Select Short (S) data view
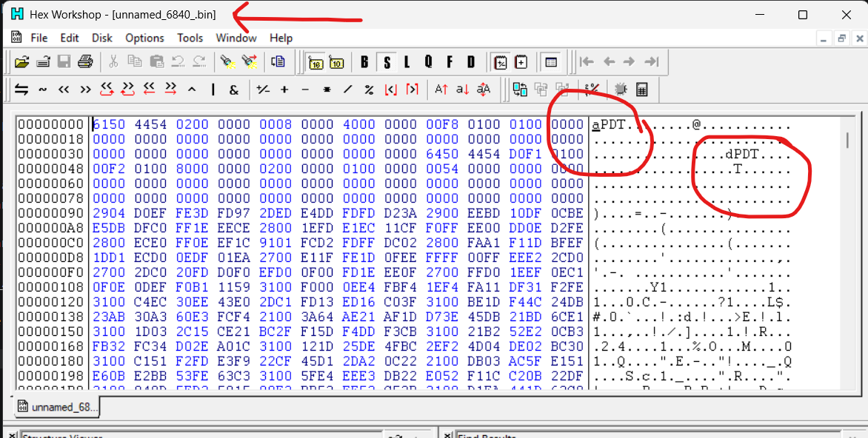The width and height of the screenshot is (868, 438). point(387,62)
